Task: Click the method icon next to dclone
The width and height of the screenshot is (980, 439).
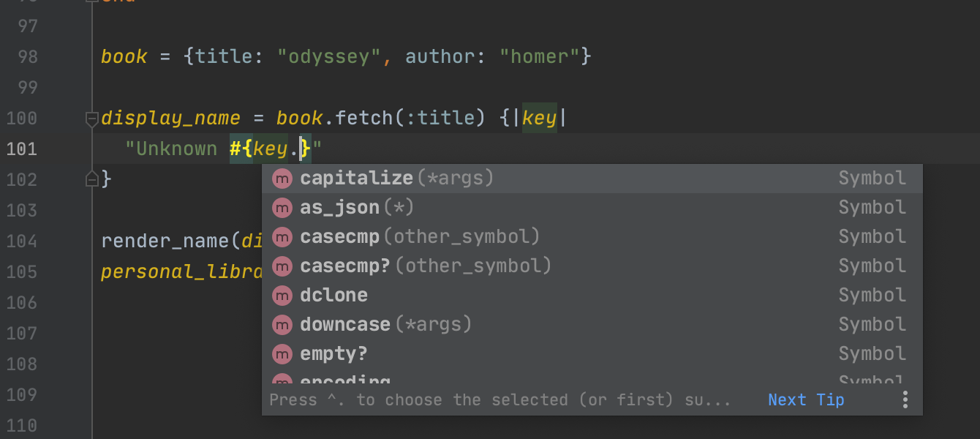Action: point(282,296)
